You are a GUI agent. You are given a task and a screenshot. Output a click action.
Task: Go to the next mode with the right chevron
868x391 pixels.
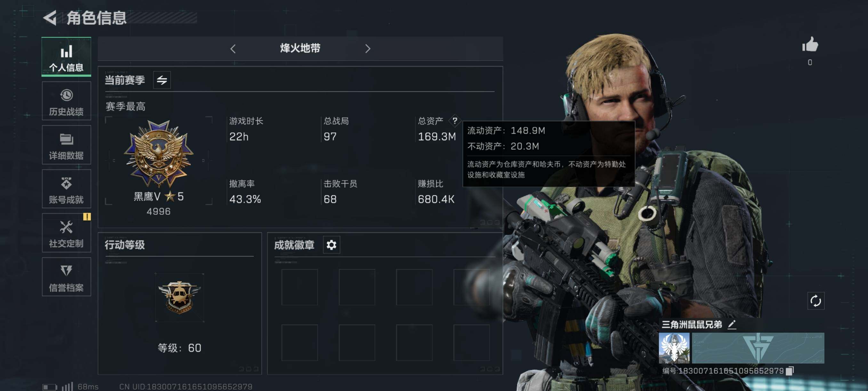(x=368, y=49)
